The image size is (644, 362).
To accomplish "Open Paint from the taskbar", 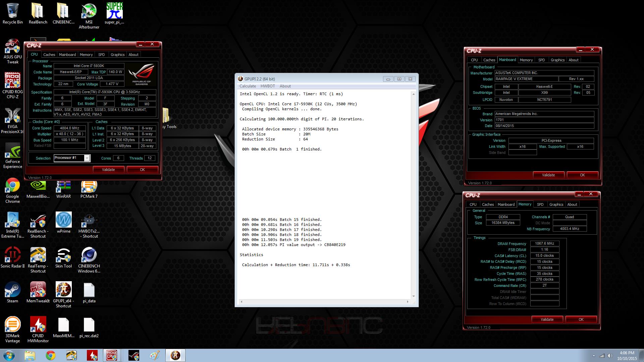I will 154,355.
